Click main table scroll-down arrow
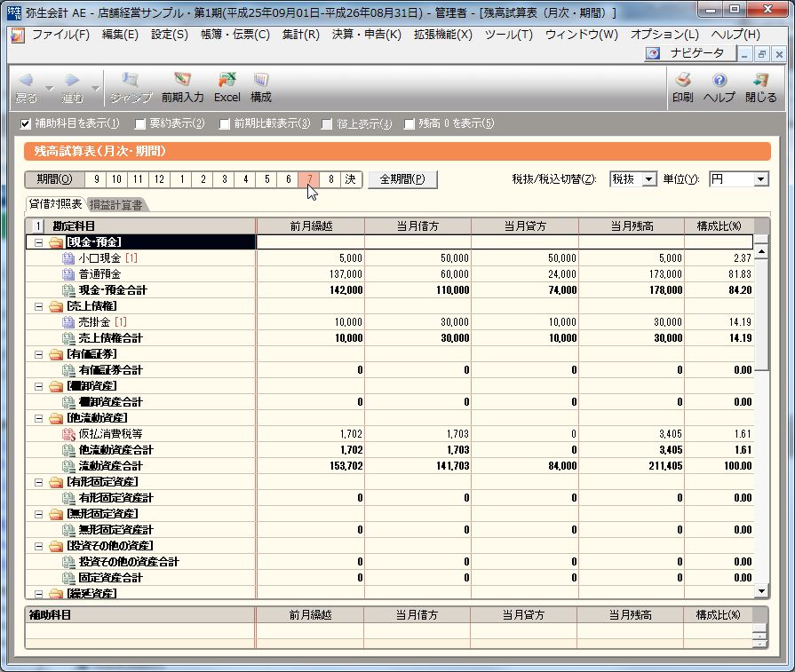The width and height of the screenshot is (795, 672). pos(761,591)
